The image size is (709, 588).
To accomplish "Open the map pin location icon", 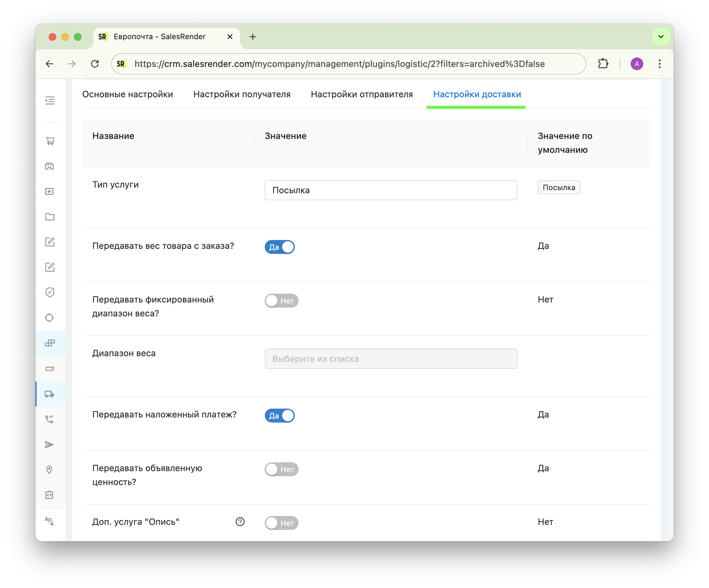I will click(50, 470).
